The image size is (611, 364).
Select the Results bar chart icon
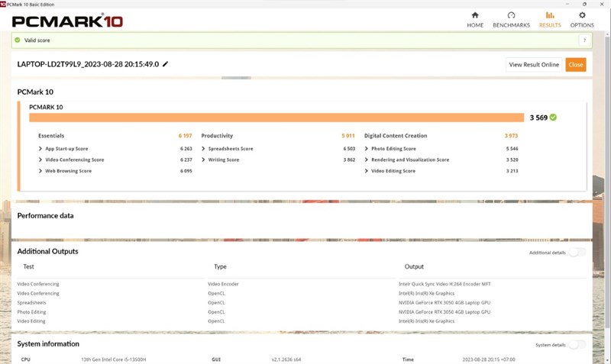[x=550, y=15]
